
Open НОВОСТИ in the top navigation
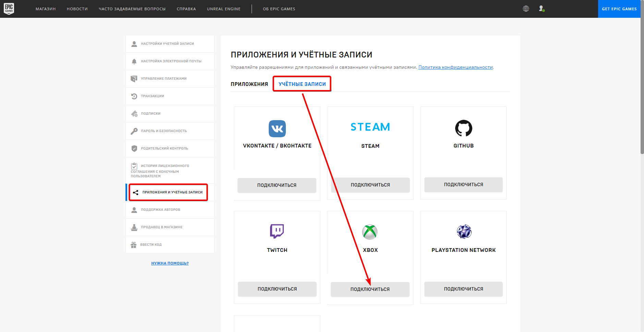tap(77, 9)
